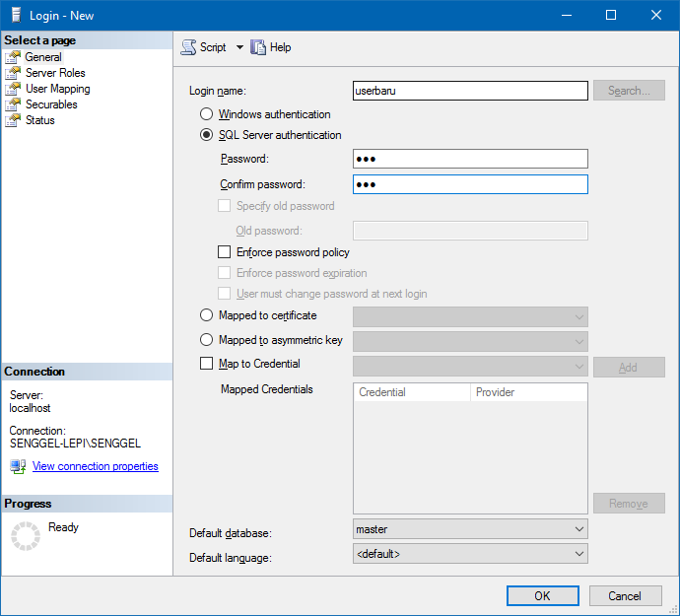Image resolution: width=680 pixels, height=616 pixels.
Task: Click the Credential column header
Action: 412,392
